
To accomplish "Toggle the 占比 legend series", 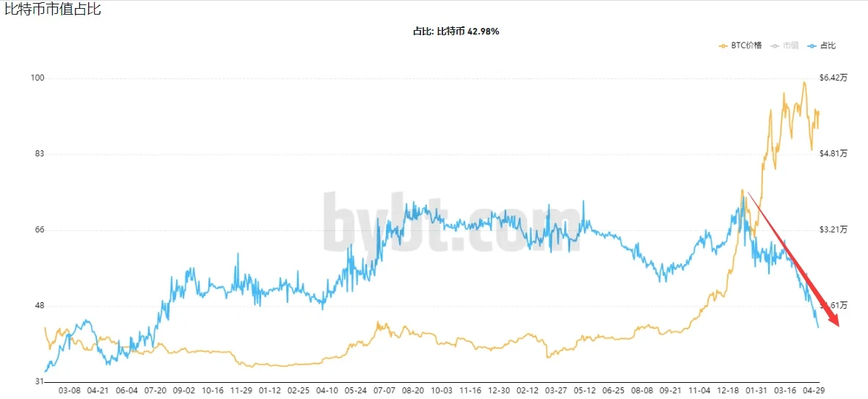I will (x=827, y=45).
